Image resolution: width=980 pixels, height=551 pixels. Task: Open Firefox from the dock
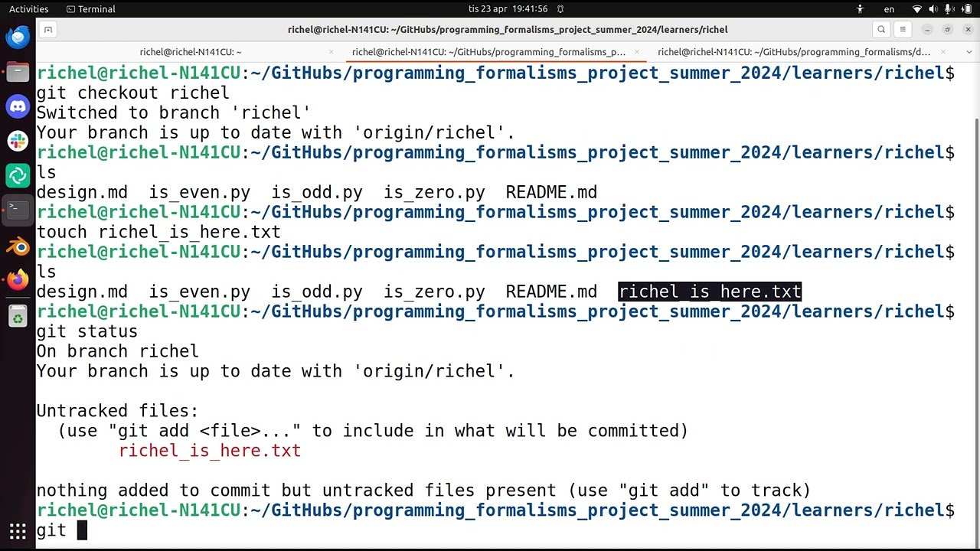pyautogui.click(x=18, y=280)
